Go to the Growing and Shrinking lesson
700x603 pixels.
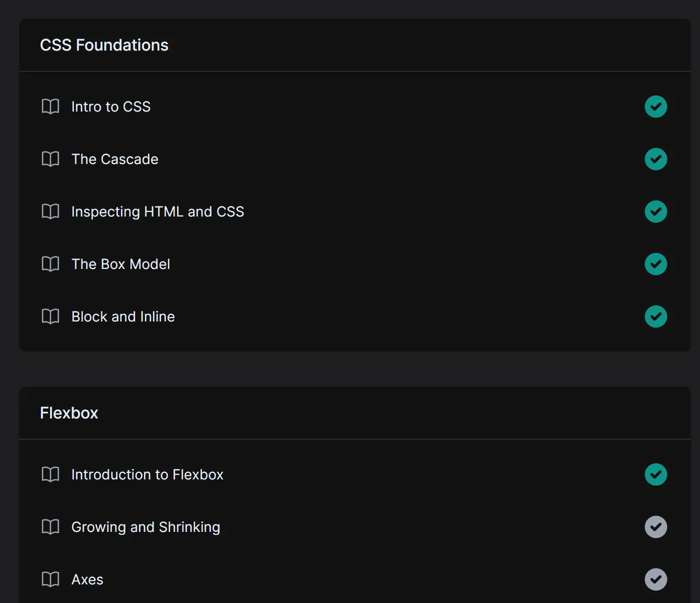tap(145, 527)
